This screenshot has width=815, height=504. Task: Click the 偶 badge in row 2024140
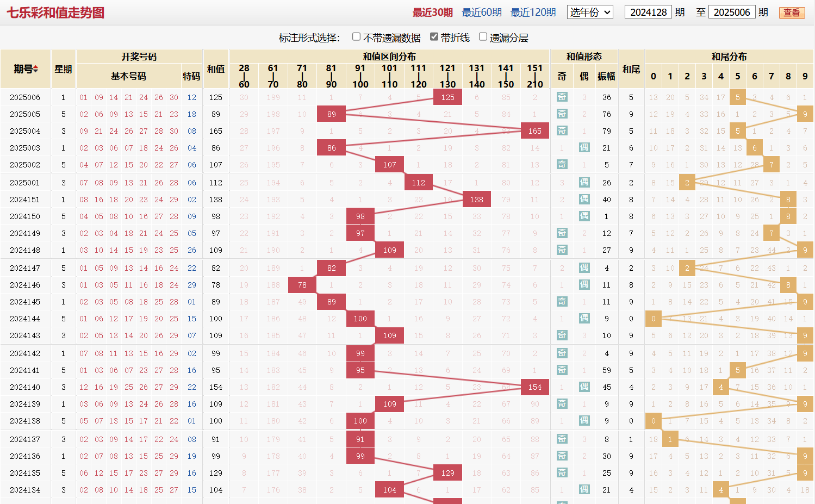tap(584, 387)
